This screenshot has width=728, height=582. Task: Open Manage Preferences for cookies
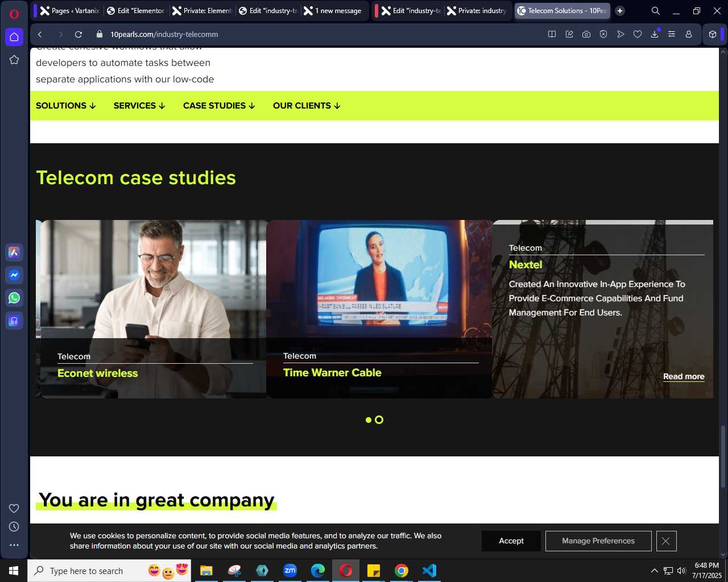click(598, 541)
